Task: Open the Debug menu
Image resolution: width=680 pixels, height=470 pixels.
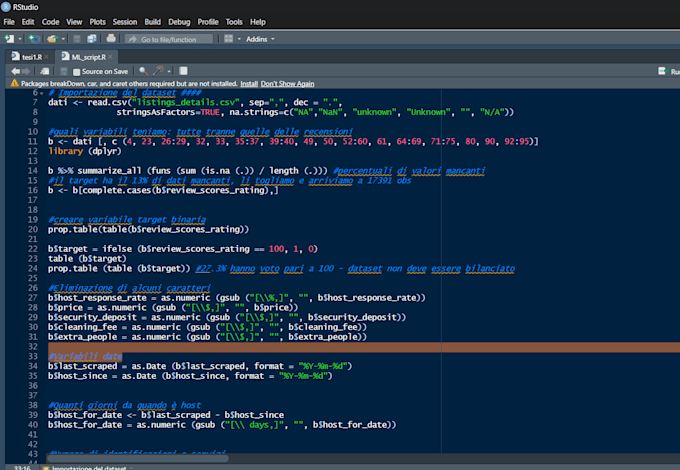Action: click(179, 22)
